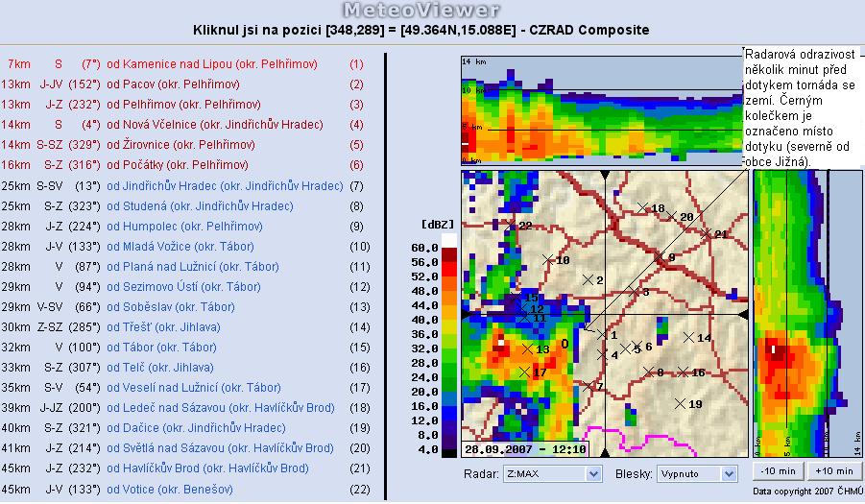Screen dimensions: 865x504
Task: Click map marker X labeled 19
Action: tap(681, 403)
